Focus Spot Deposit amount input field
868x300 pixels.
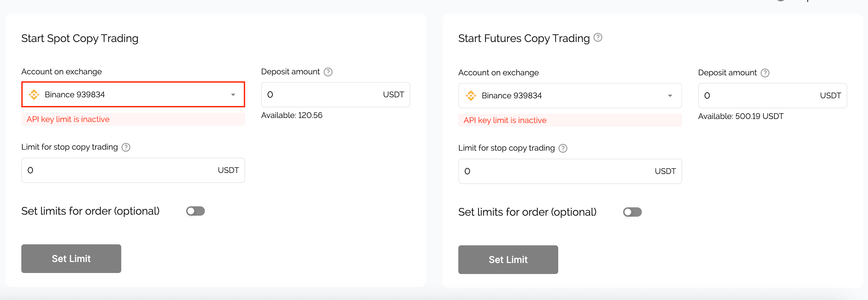(336, 95)
